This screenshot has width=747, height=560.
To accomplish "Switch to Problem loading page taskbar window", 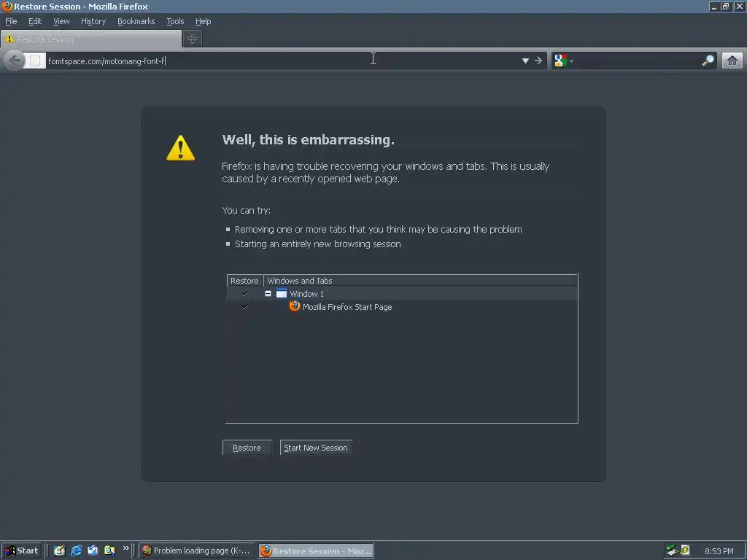I will tap(197, 551).
